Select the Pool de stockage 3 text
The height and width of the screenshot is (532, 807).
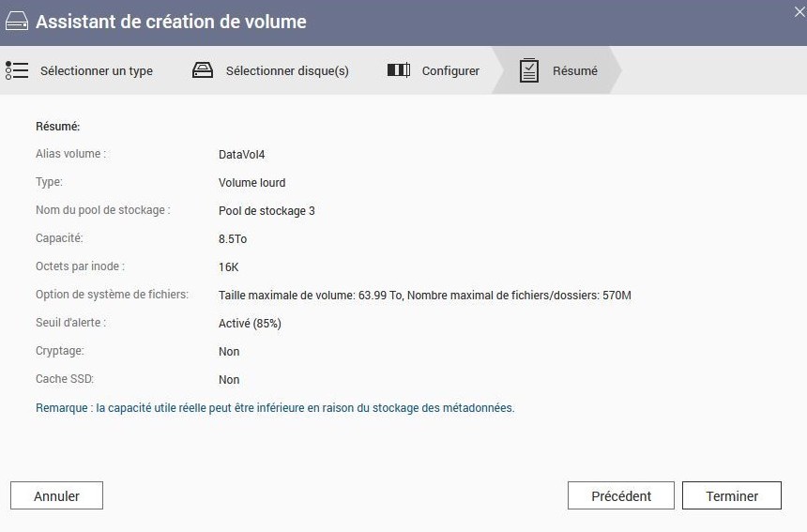click(x=266, y=211)
